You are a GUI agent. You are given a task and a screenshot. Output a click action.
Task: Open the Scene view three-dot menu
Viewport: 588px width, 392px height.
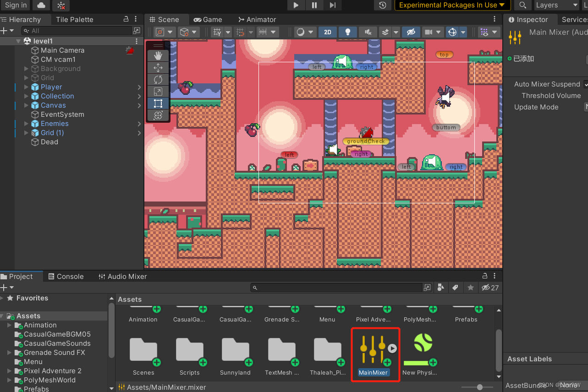click(x=495, y=19)
